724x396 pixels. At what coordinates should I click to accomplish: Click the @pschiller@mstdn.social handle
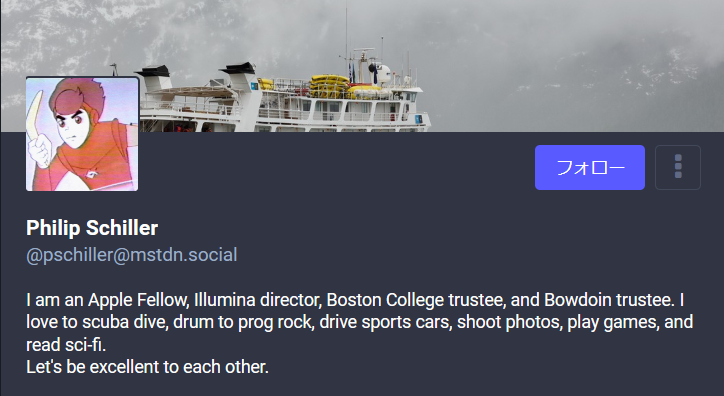[132, 255]
